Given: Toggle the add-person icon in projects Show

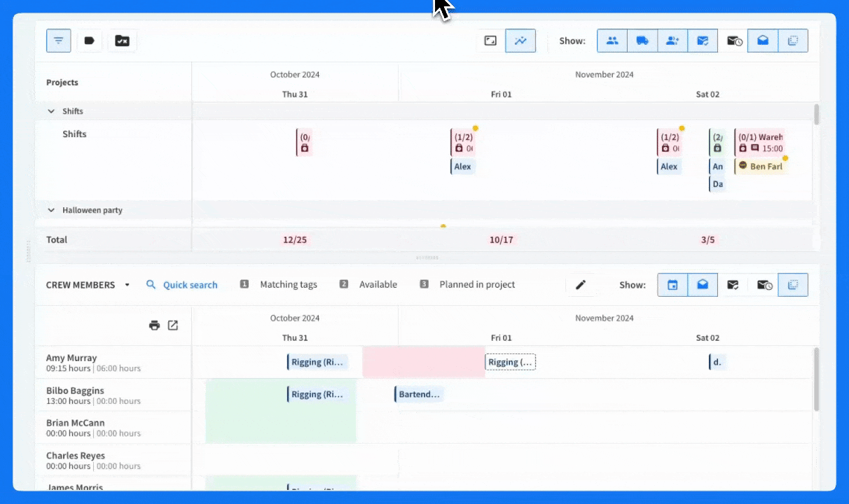Looking at the screenshot, I should pyautogui.click(x=672, y=41).
